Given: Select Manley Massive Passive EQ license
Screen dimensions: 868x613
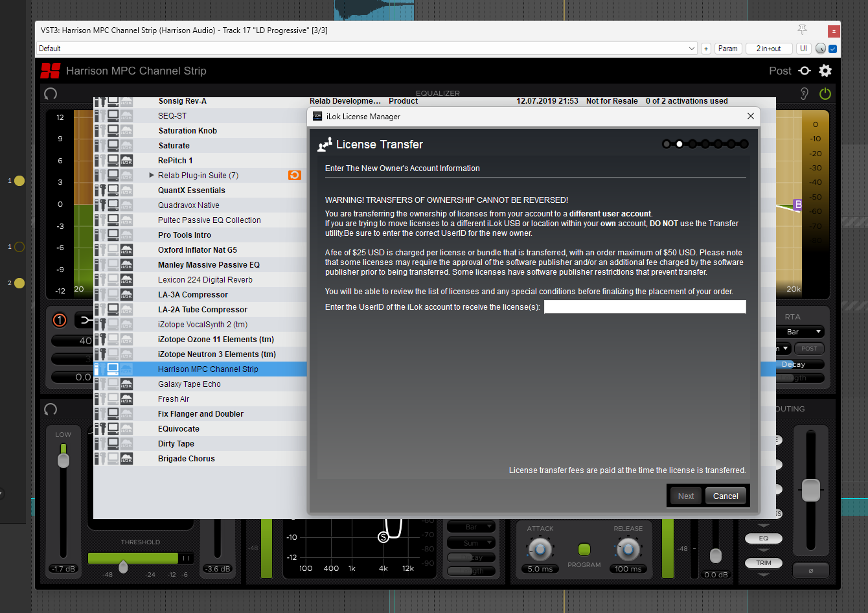Looking at the screenshot, I should coord(200,264).
